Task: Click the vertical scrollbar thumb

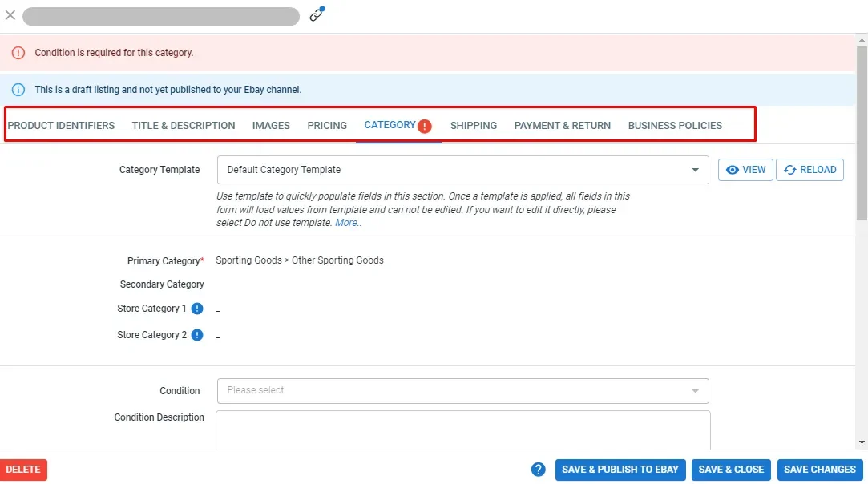Action: 862,133
